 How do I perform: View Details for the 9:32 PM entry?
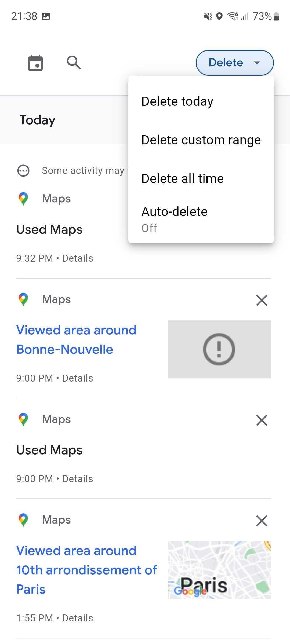[78, 258]
